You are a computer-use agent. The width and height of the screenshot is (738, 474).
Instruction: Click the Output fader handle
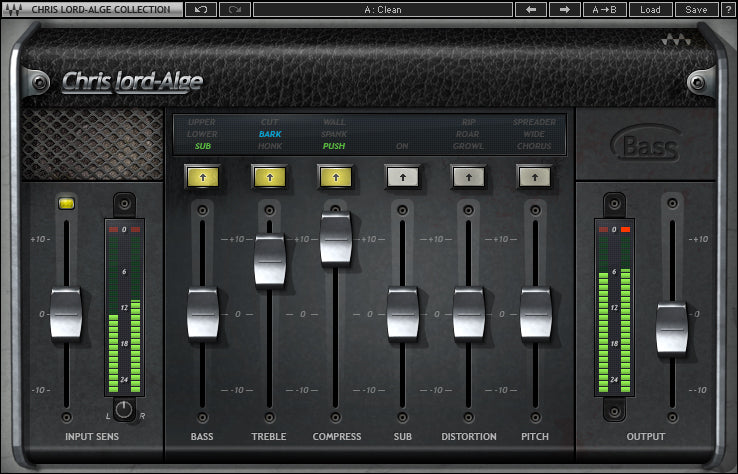tap(672, 327)
